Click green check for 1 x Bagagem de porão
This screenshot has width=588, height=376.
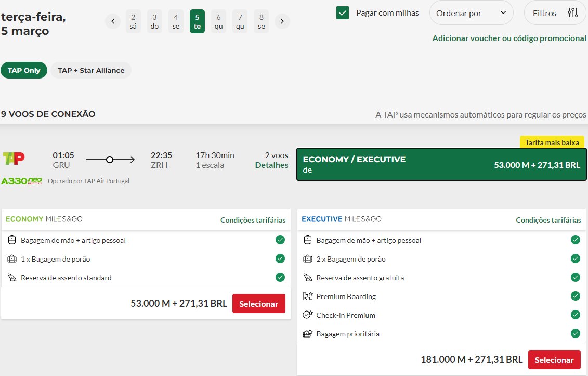pyautogui.click(x=280, y=258)
